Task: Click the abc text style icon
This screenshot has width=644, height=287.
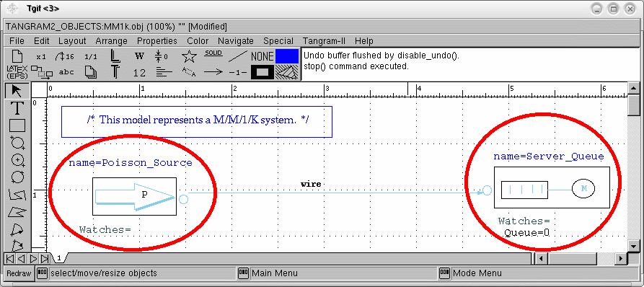Action: 66,72
